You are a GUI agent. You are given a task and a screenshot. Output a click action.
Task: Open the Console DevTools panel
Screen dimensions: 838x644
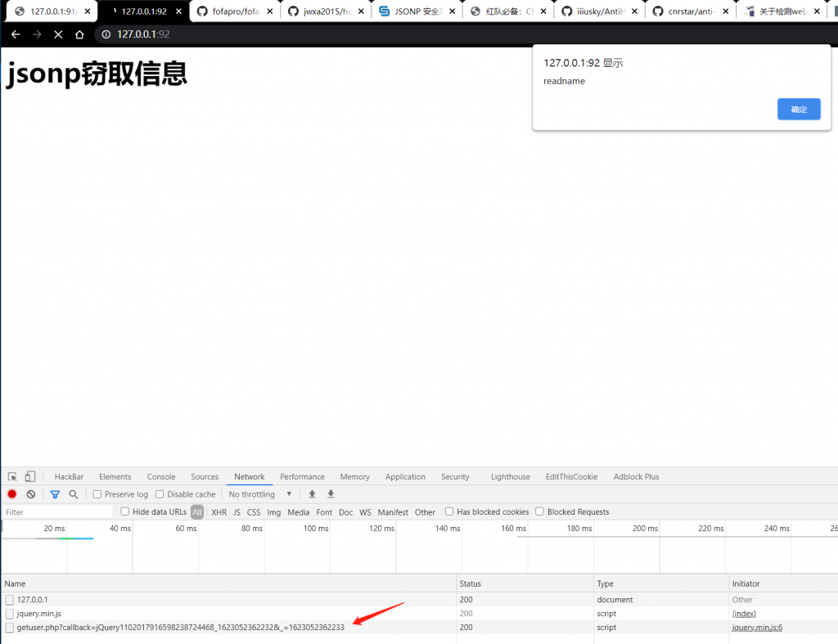161,477
